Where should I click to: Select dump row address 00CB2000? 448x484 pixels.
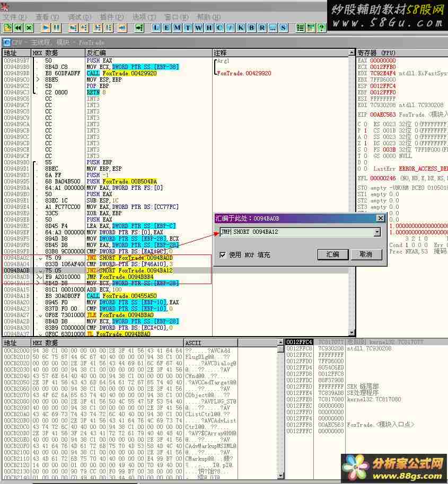16,350
